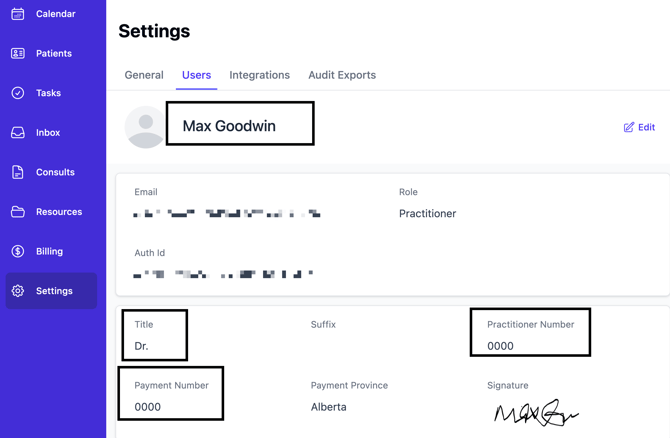Go to the Audit Exports tab
This screenshot has width=670, height=438.
click(342, 75)
